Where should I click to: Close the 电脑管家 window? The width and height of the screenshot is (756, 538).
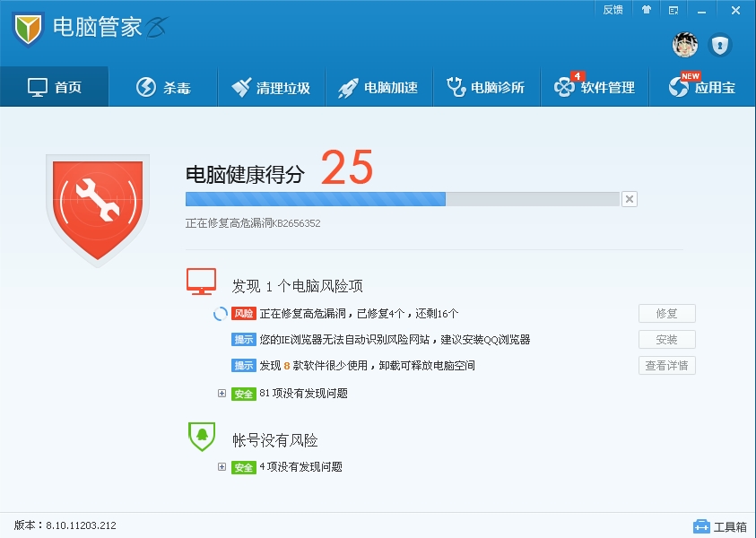tap(735, 10)
